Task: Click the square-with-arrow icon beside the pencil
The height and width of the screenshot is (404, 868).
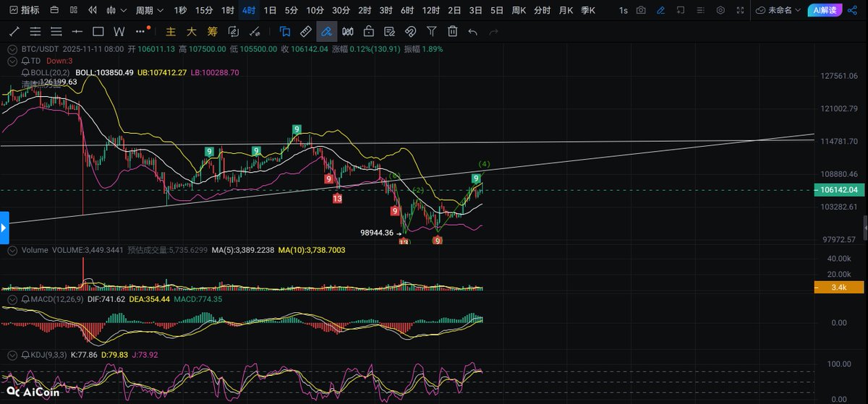Action: (x=681, y=10)
